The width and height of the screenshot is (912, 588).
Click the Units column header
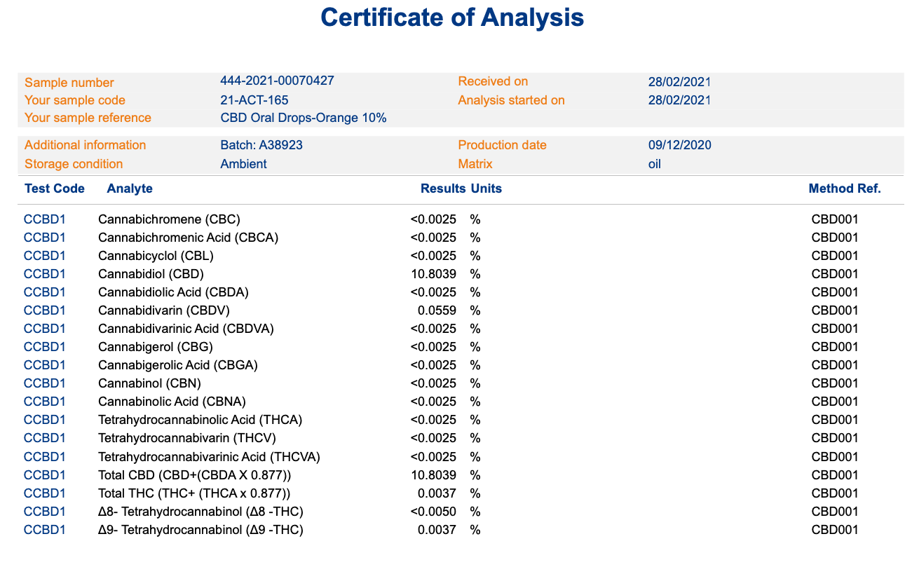[486, 189]
